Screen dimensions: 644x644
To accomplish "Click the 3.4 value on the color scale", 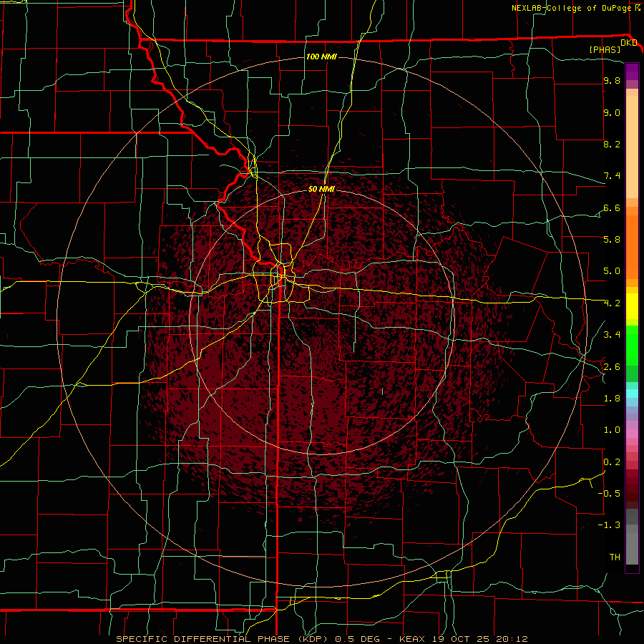I will point(612,335).
